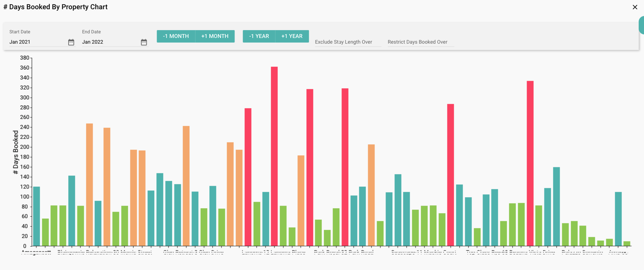Close the Days Booked By Property chart

click(635, 7)
